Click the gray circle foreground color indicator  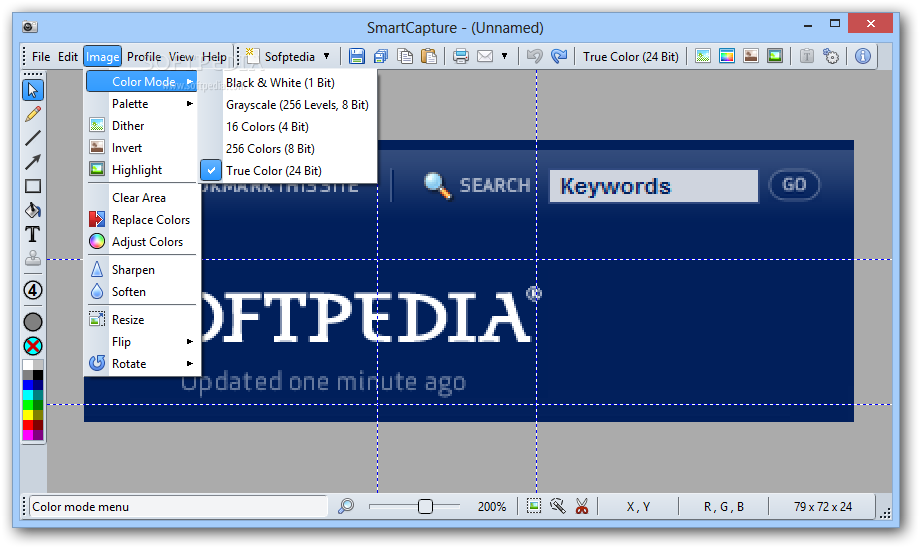[x=33, y=322]
